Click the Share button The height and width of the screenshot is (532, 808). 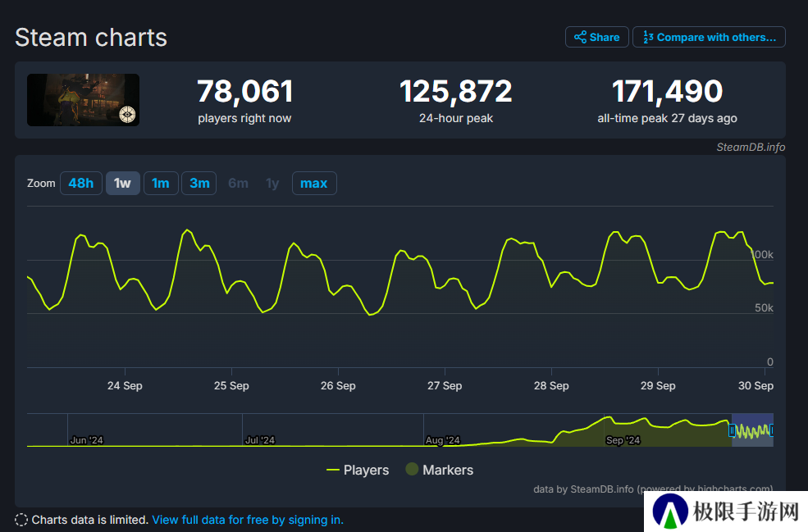pos(596,37)
